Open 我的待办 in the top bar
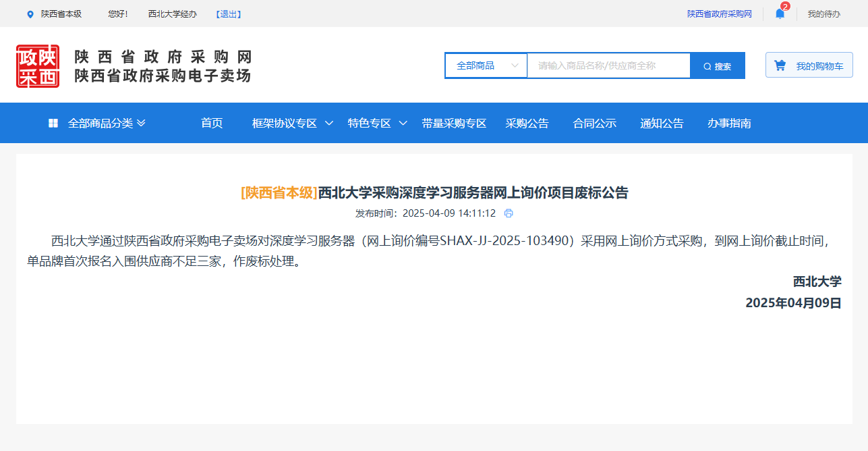Screen dimensions: 868x451 [823, 14]
